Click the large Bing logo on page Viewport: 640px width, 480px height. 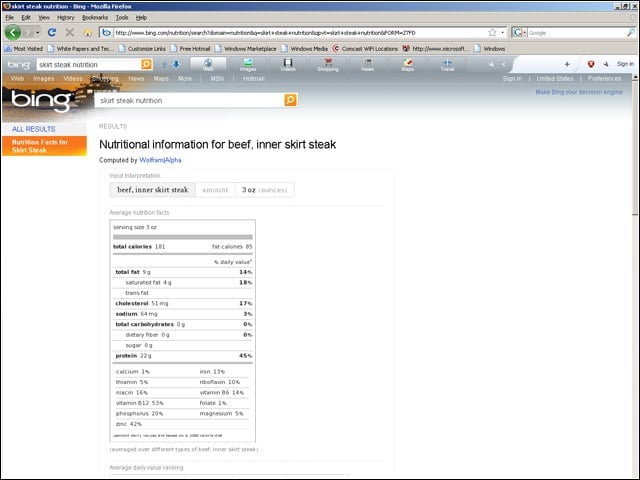click(x=41, y=101)
